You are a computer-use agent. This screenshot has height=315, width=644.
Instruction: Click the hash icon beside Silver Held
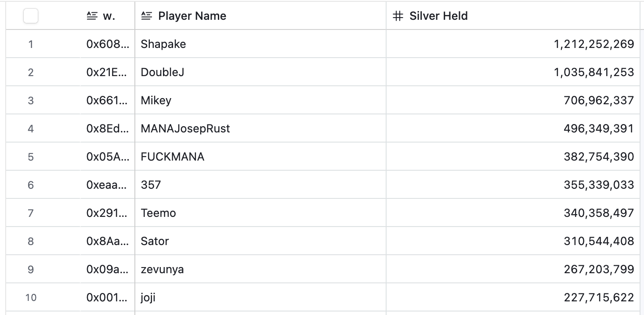click(398, 16)
